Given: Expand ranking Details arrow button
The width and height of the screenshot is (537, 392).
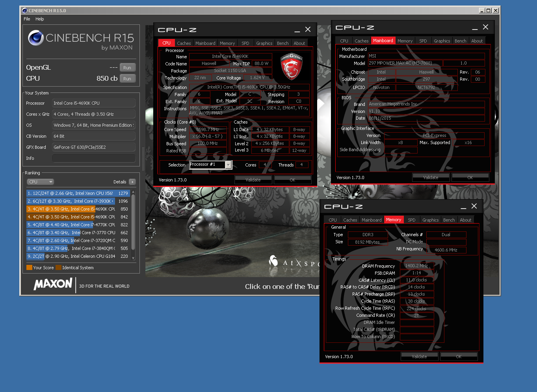Looking at the screenshot, I should pyautogui.click(x=132, y=182).
